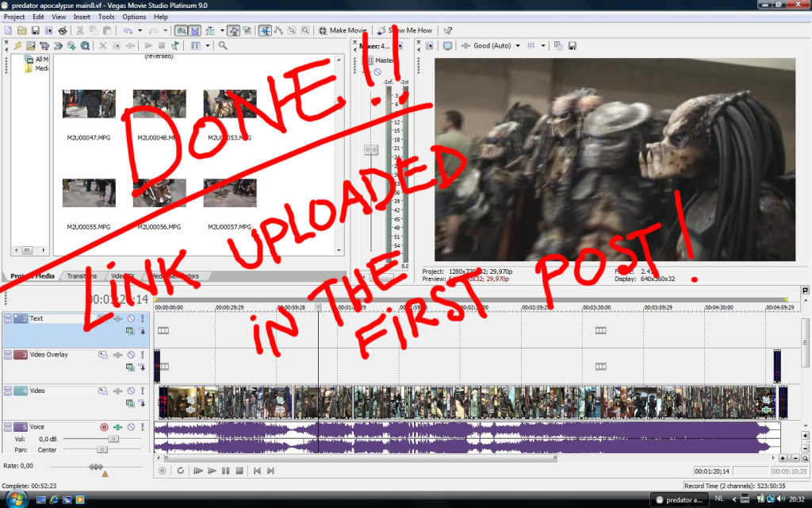Image resolution: width=812 pixels, height=508 pixels.
Task: Click the Make Movie button
Action: click(x=343, y=31)
